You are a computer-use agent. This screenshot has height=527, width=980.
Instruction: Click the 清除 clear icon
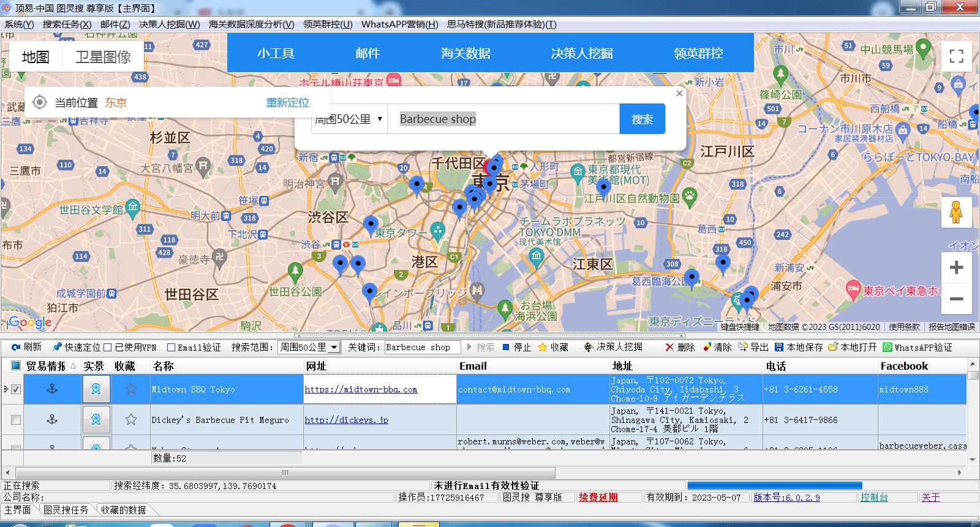[x=707, y=347]
